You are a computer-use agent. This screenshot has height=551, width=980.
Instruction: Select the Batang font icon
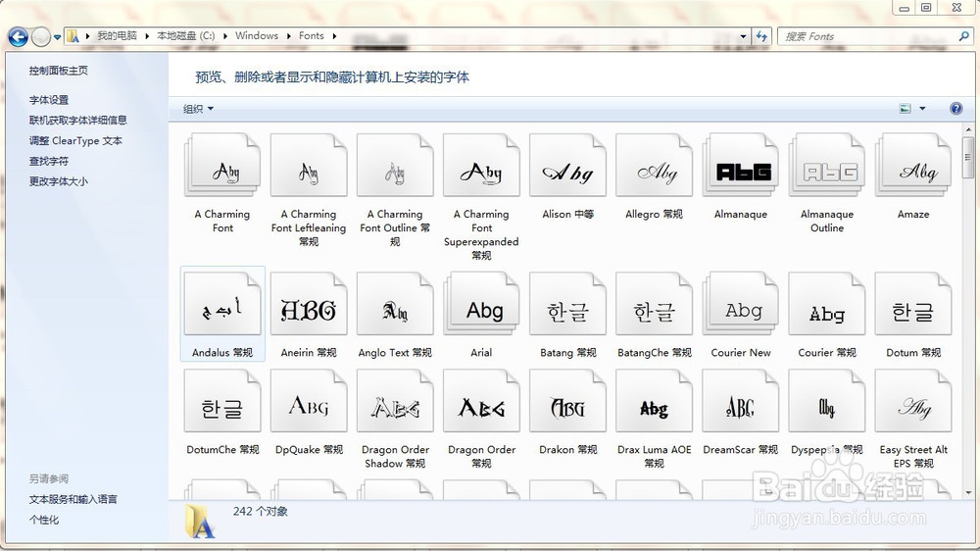567,304
